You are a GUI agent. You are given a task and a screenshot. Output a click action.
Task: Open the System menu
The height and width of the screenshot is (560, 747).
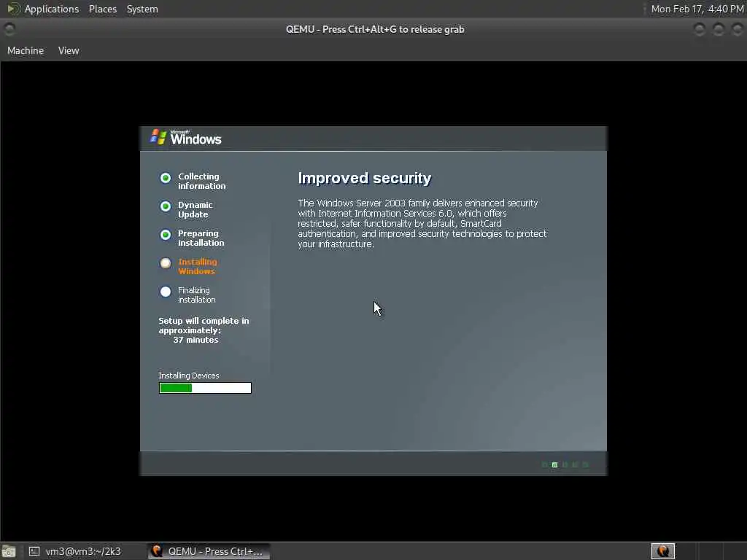tap(142, 9)
